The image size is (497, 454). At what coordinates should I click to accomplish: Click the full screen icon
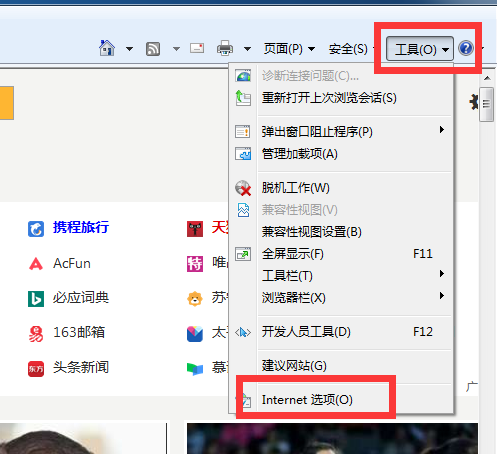coord(243,254)
